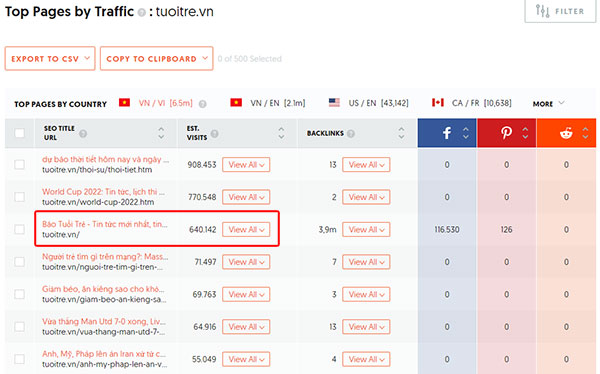Click the 116,530 Facebook shares value

point(447,230)
